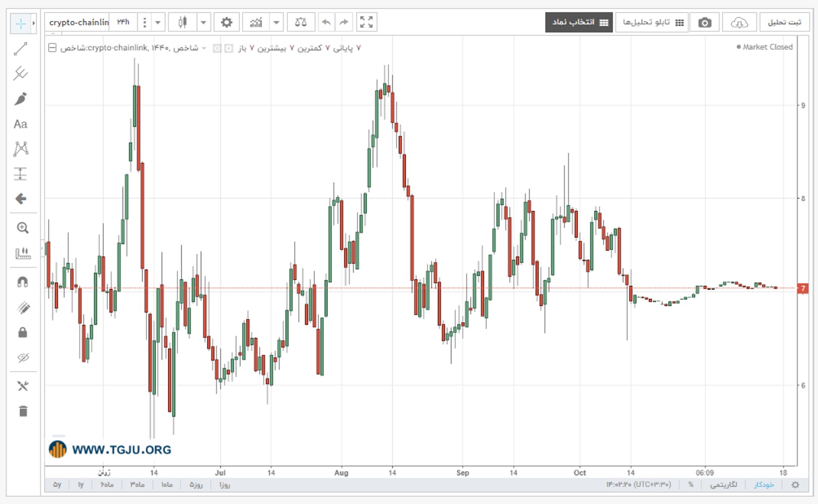Screen dimensions: 818x504
Task: Collapse the crypto-chainlink legend with minus box
Action: tap(52, 48)
